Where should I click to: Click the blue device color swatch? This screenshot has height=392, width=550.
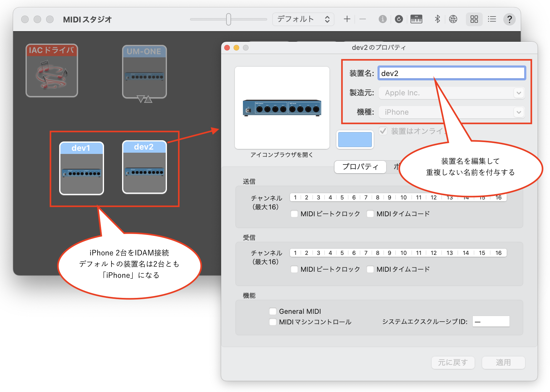pos(355,140)
